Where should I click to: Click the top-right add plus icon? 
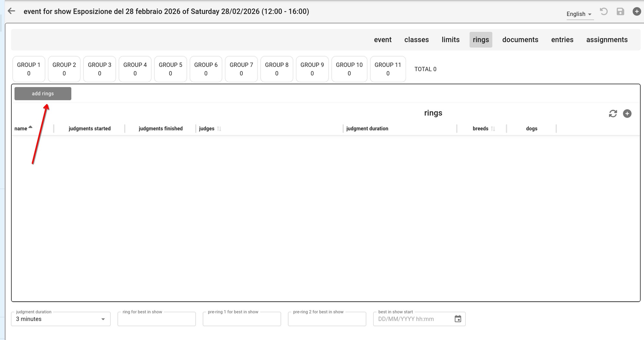tap(637, 12)
